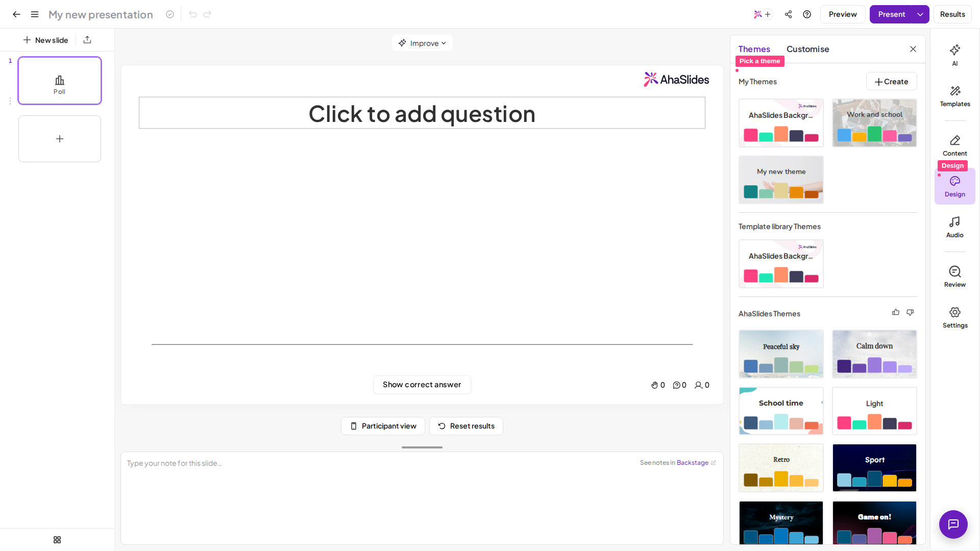The height and width of the screenshot is (551, 980).
Task: Switch to the Customise tab
Action: pyautogui.click(x=807, y=49)
